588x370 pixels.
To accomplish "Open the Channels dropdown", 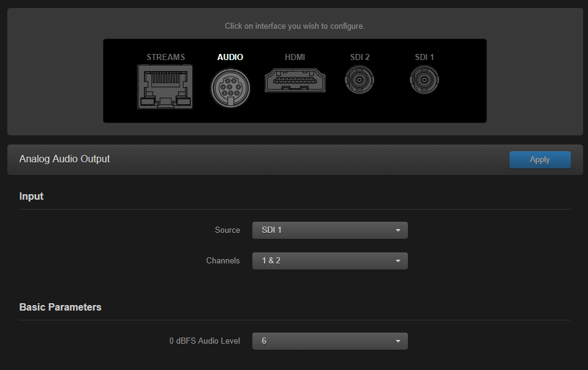I will point(330,260).
